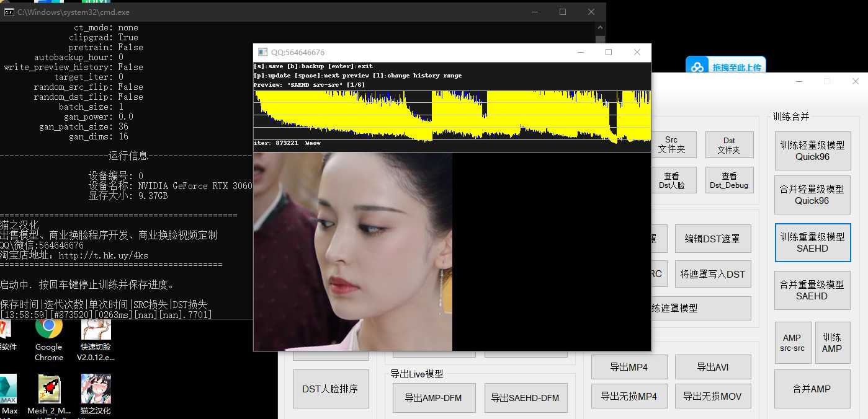The width and height of the screenshot is (868, 419).
Task: Click 查看 Dst_Debug button
Action: tap(729, 180)
